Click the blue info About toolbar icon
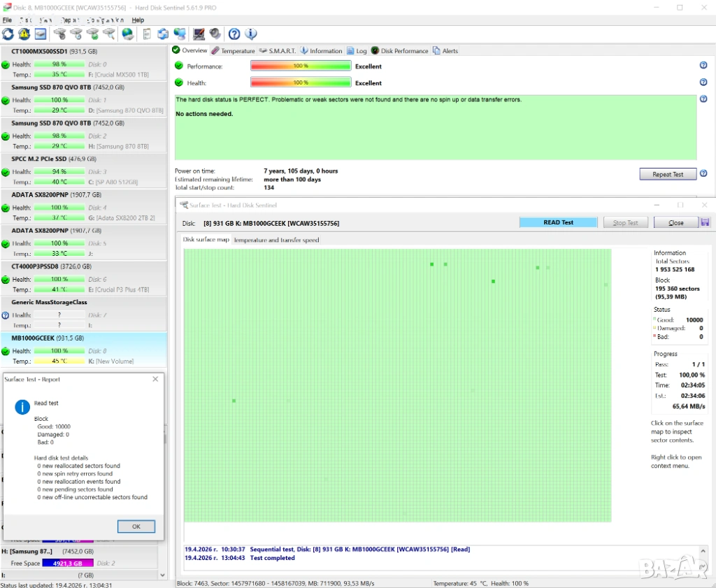Screen dimensions: 716x588 tap(250, 34)
